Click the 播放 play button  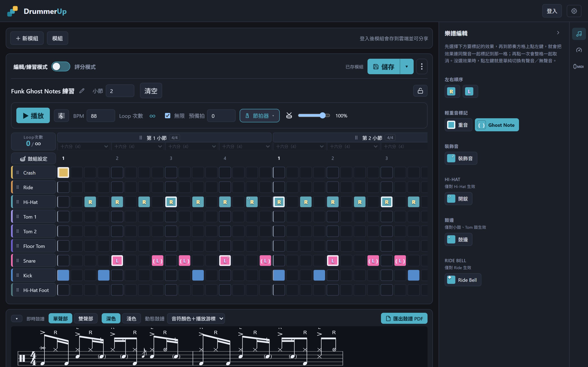(x=33, y=116)
